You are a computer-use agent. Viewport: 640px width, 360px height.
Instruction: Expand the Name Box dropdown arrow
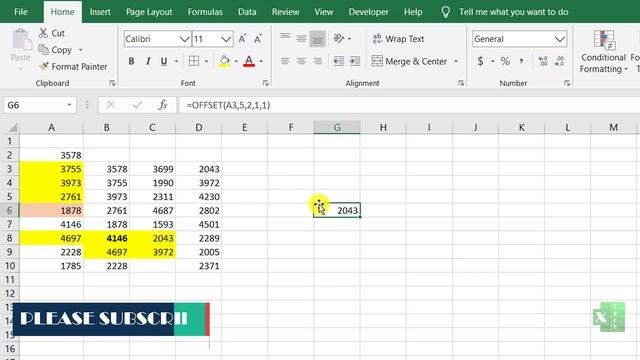[69, 105]
